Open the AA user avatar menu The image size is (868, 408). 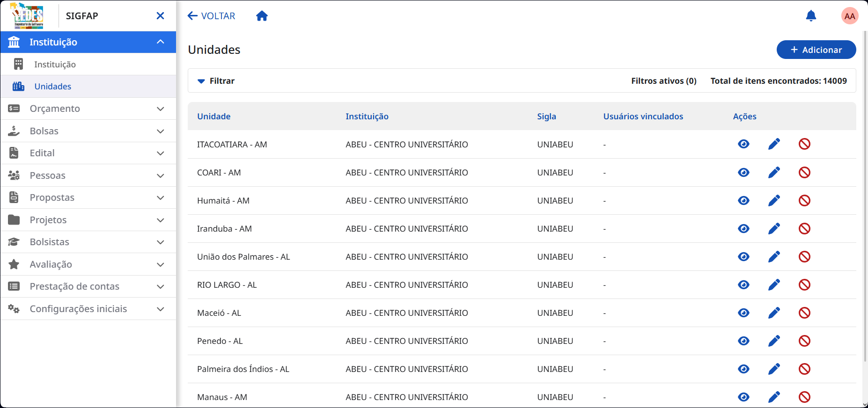click(850, 16)
